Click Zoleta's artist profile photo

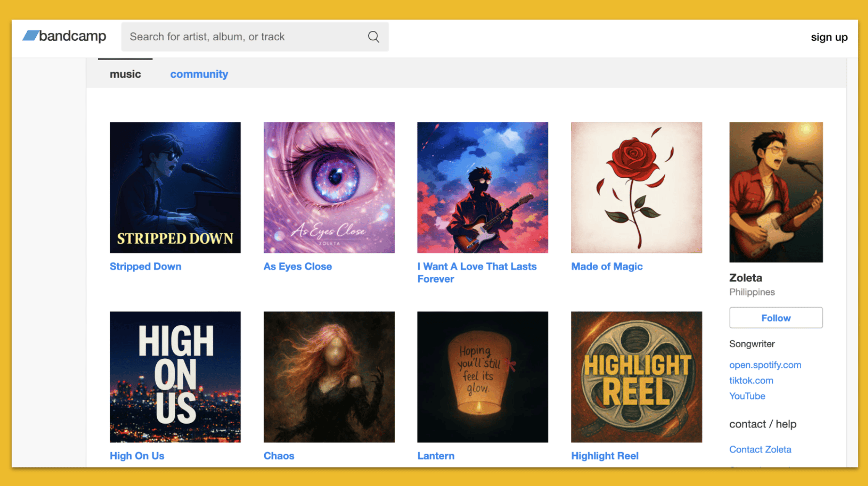[x=776, y=192]
